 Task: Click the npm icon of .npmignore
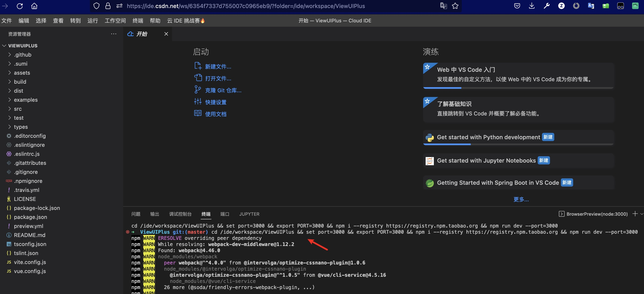[9, 181]
